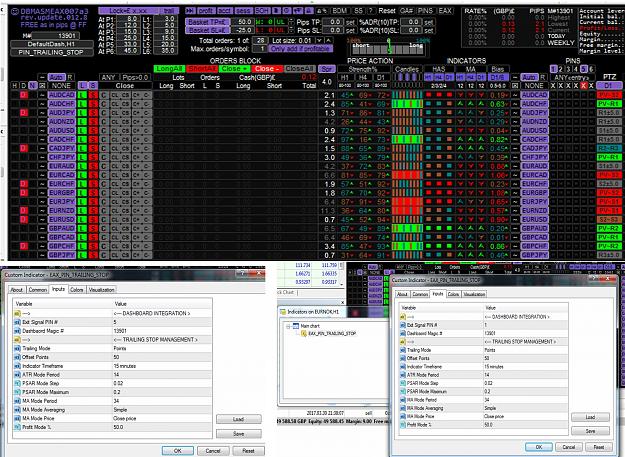Screen dimensions: 625x457
Task: Click Trailing Mode parameter icon in PIN 5 dialog
Action: click(x=17, y=348)
